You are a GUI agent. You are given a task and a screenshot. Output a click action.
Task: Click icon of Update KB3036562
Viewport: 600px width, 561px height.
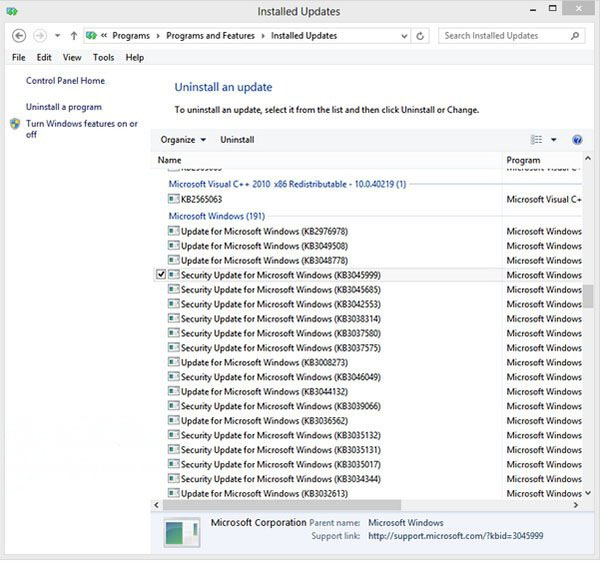point(174,420)
